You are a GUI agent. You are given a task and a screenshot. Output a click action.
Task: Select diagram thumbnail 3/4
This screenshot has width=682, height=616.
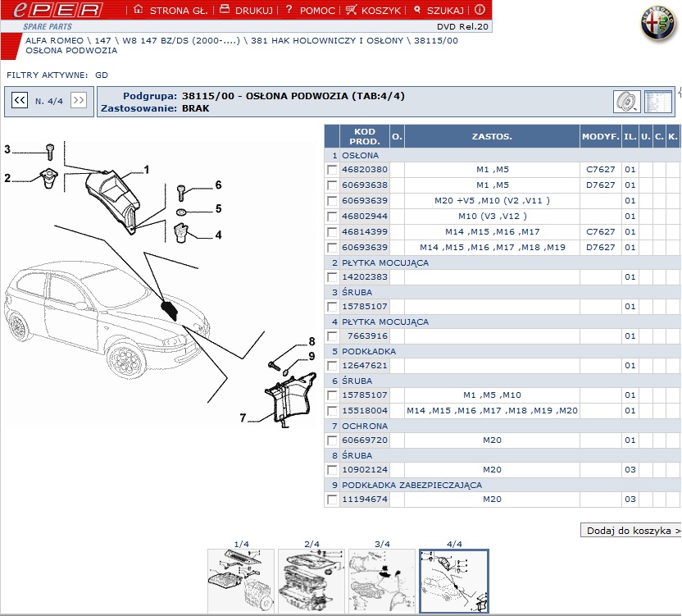pyautogui.click(x=382, y=582)
